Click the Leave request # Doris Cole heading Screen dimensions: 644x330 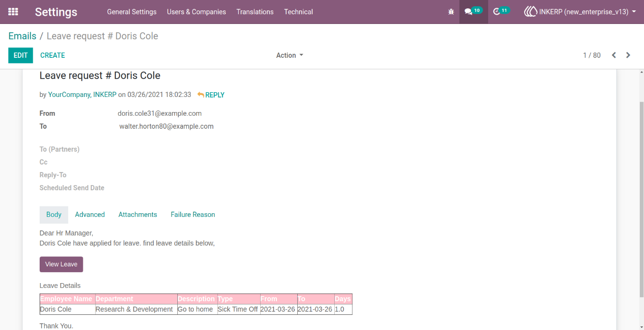pyautogui.click(x=100, y=76)
